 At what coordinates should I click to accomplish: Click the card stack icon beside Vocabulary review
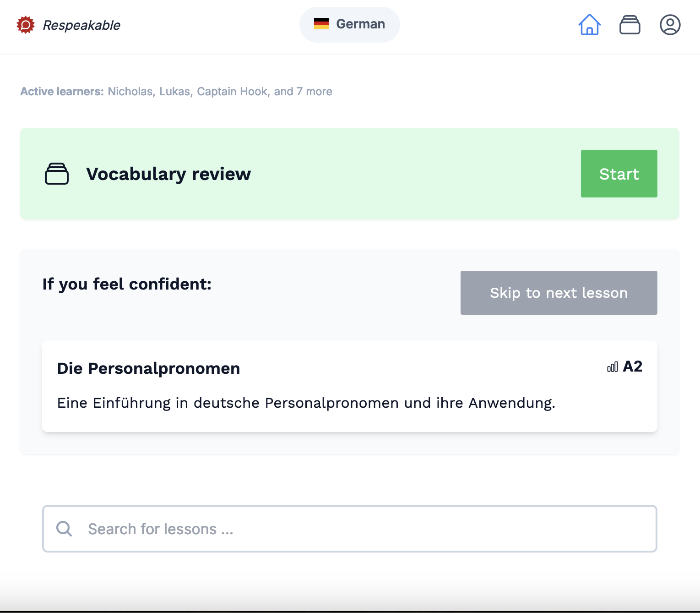[57, 174]
